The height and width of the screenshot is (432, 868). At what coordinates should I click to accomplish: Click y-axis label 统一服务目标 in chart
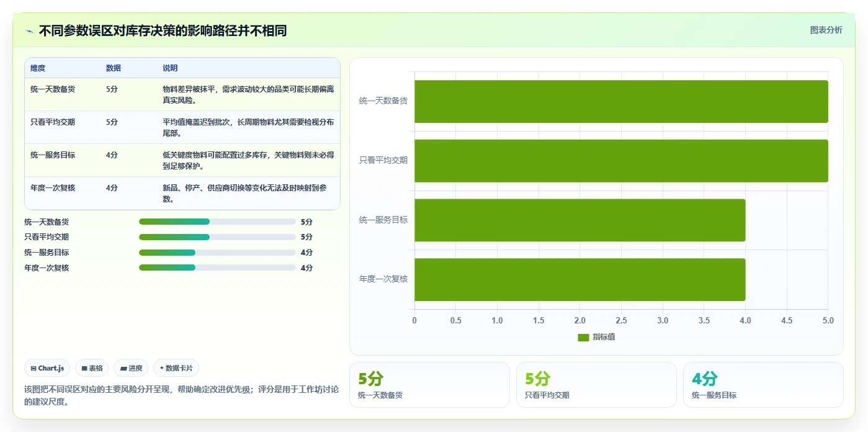pos(383,220)
